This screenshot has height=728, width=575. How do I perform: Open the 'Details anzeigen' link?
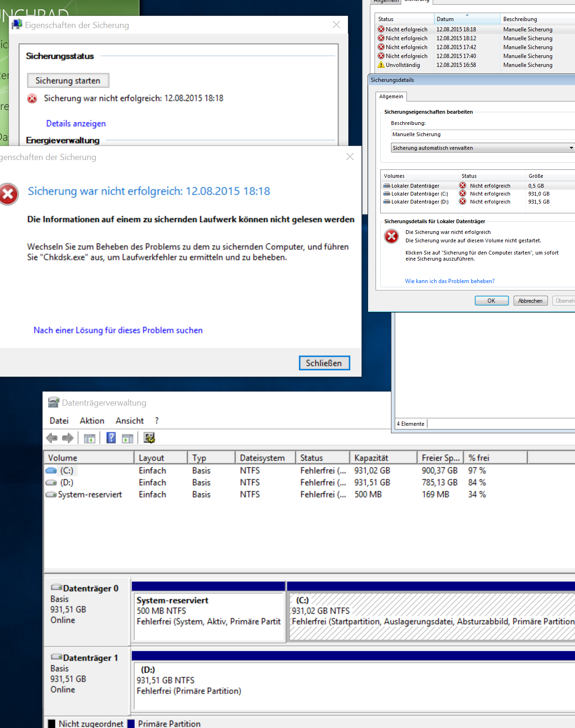(x=76, y=124)
